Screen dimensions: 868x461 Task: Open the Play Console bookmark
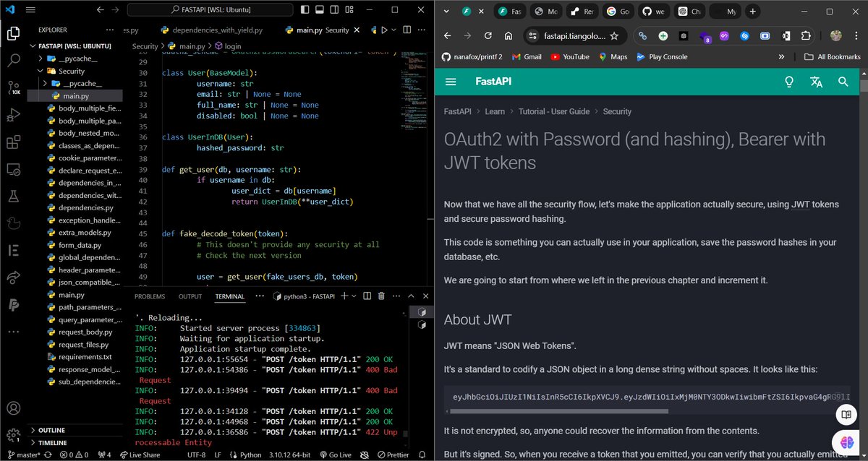[x=661, y=56]
